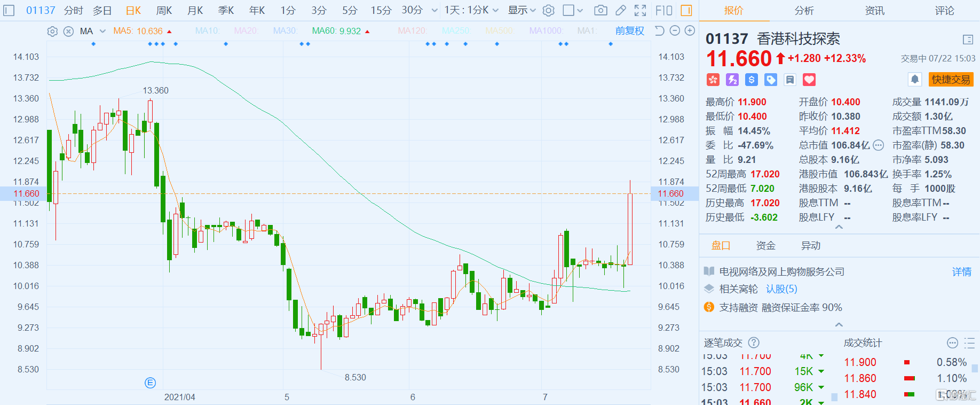Remove MA indicator with X icon
This screenshot has height=405, width=980.
tap(68, 32)
